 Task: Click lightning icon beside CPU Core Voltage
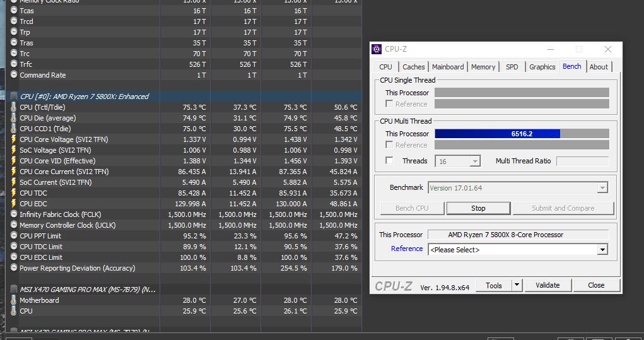[13, 139]
